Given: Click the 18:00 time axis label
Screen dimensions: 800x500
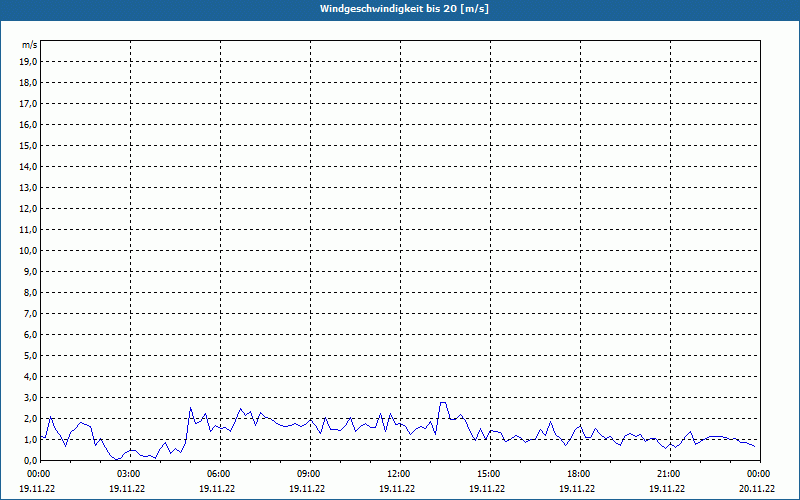Looking at the screenshot, I should point(578,474).
